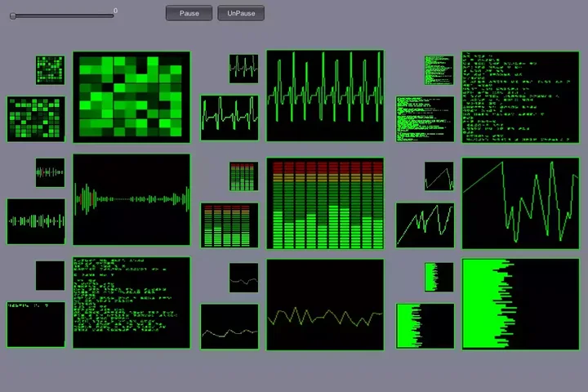Select the medium audio waveform panel
The height and width of the screenshot is (392, 588).
pos(36,221)
